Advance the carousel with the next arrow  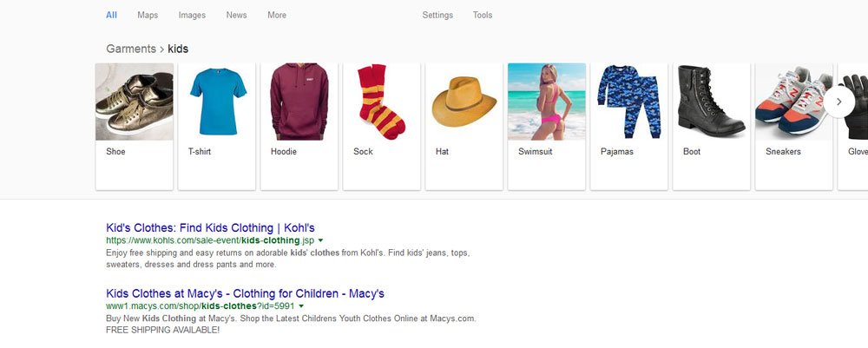click(839, 102)
